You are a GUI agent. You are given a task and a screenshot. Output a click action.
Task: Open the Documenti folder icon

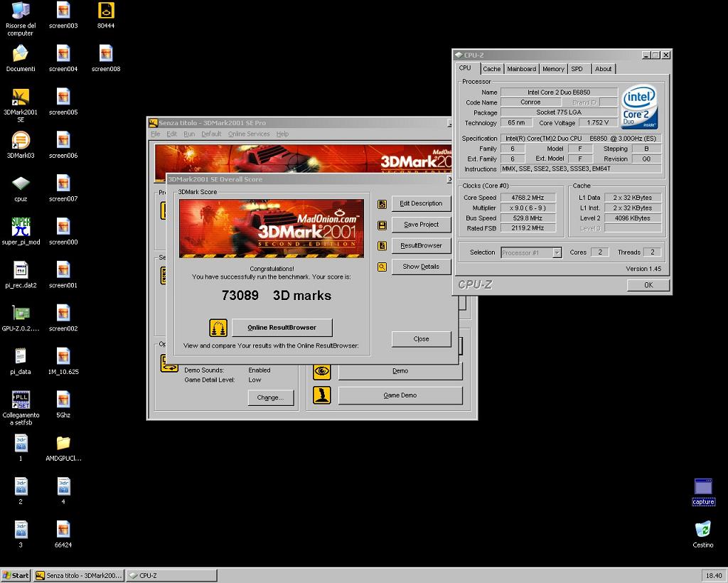tap(21, 58)
